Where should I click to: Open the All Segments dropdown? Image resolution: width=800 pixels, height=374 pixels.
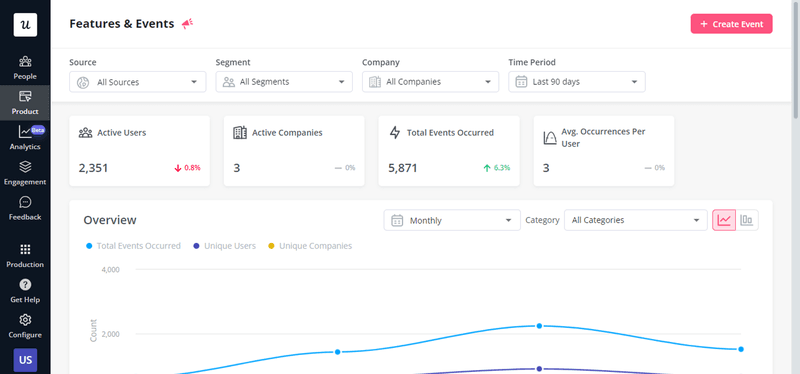tap(284, 82)
